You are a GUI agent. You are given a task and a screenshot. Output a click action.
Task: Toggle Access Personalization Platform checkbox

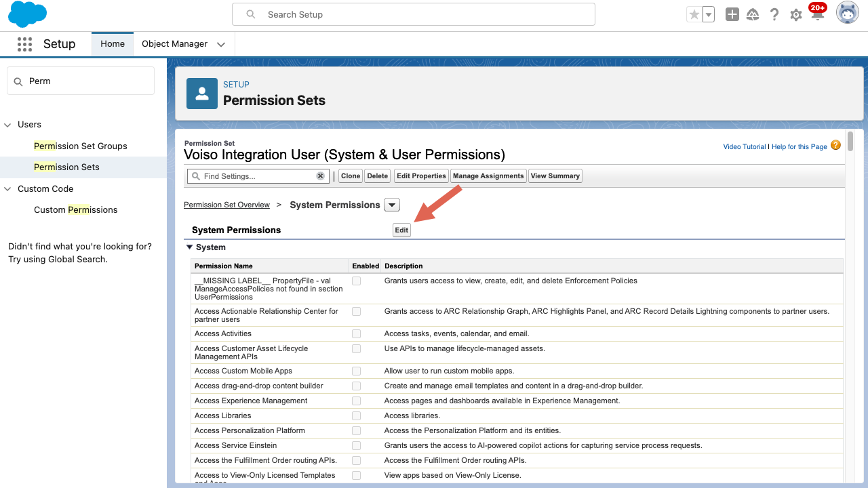[356, 431]
